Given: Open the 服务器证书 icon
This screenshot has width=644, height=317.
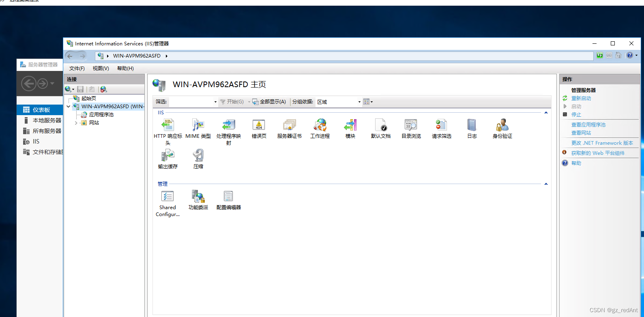Looking at the screenshot, I should [290, 125].
